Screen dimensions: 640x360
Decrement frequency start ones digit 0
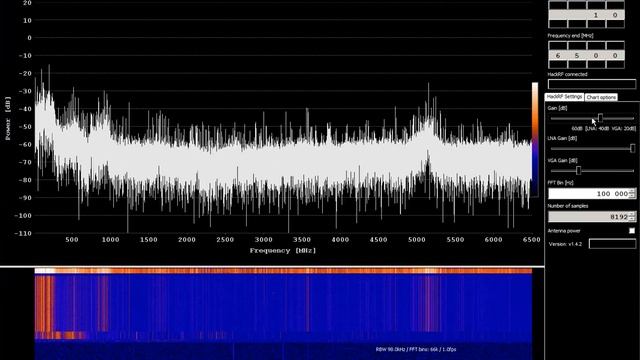point(615,24)
